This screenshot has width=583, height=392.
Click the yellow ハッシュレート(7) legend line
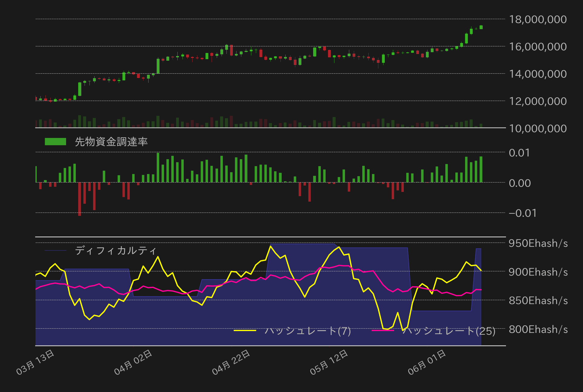245,330
